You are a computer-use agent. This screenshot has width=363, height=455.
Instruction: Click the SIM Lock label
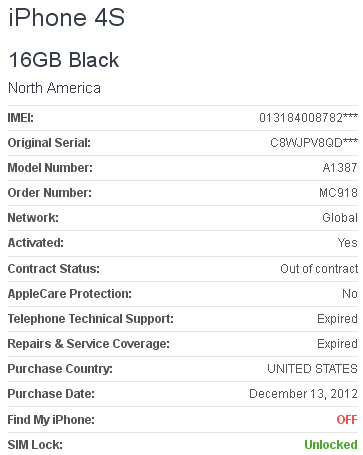(35, 445)
